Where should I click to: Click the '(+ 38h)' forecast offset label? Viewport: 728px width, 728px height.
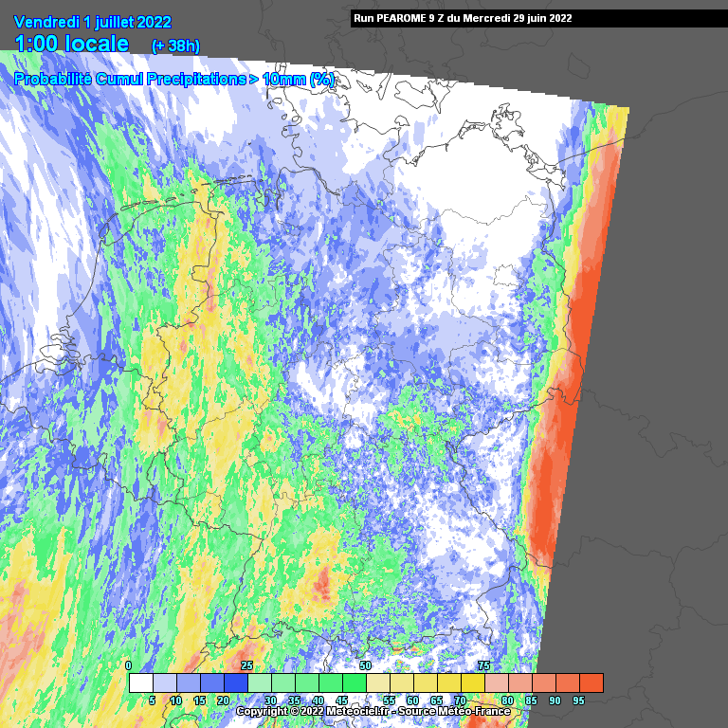175,46
